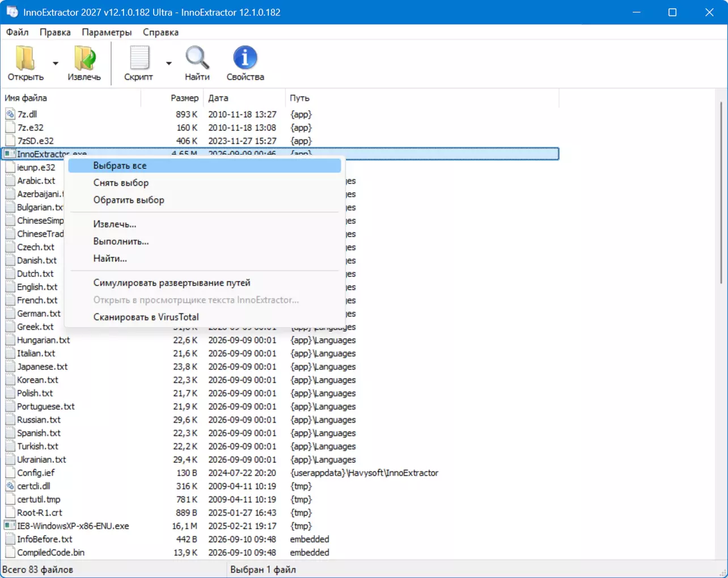Open the Правка menu
This screenshot has width=728, height=578.
pyautogui.click(x=55, y=32)
